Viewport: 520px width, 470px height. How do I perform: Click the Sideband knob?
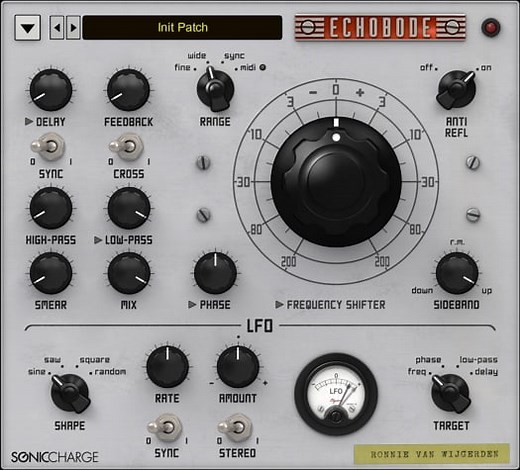[x=457, y=273]
